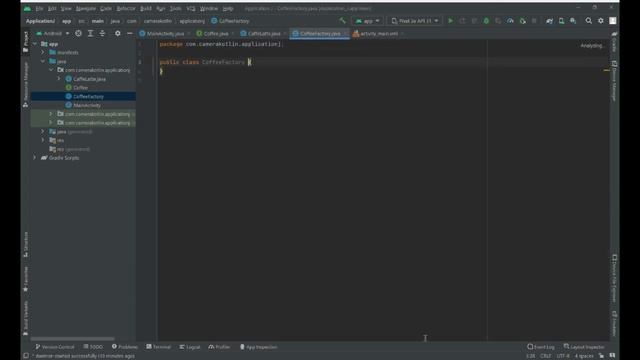Image resolution: width=640 pixels, height=360 pixels.
Task: Open Emulator right sidebar tab
Action: click(x=614, y=323)
